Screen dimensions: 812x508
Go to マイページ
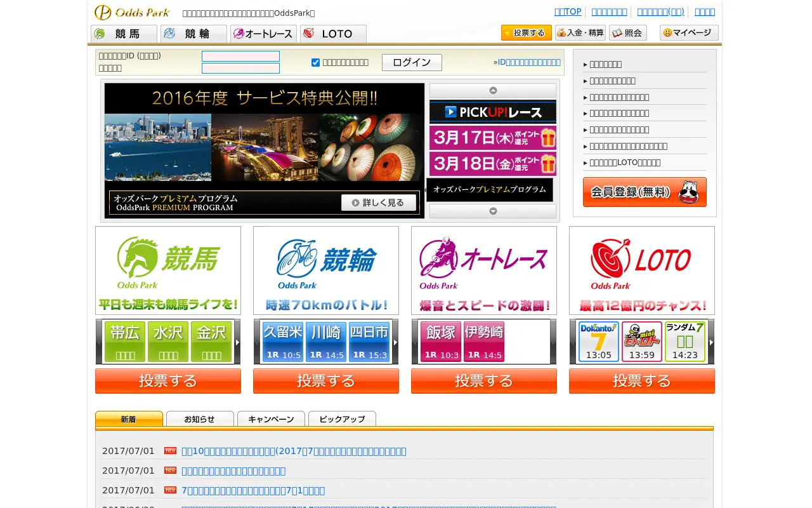coord(689,33)
